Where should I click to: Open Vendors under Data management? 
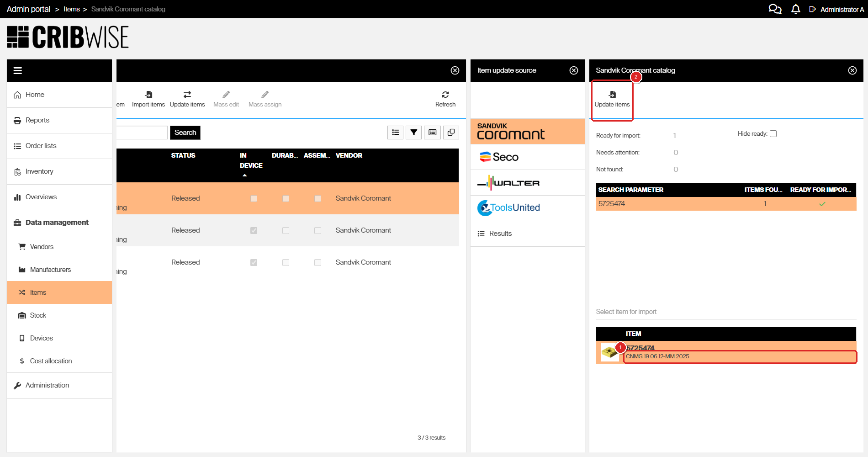coord(59,247)
